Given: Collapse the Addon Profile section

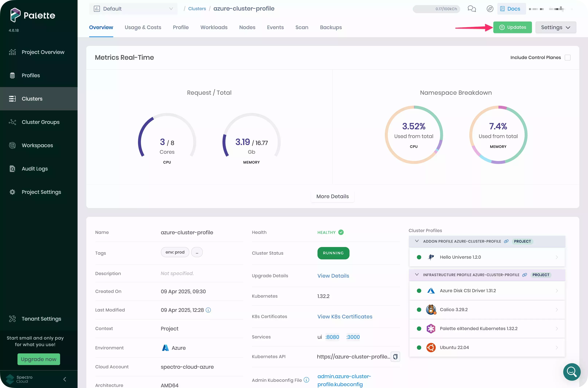Looking at the screenshot, I should [417, 241].
